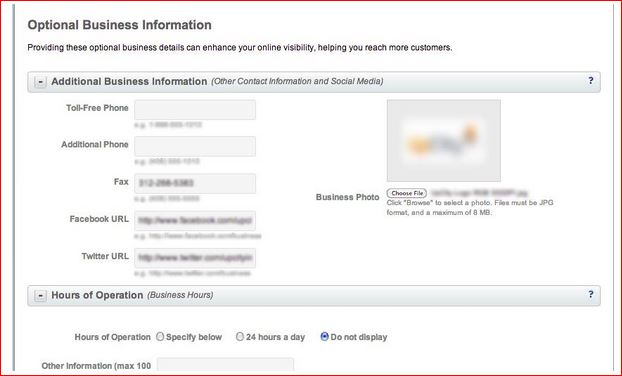Edit the Facebook URL field
Screen dimensions: 622x376
pos(195,221)
